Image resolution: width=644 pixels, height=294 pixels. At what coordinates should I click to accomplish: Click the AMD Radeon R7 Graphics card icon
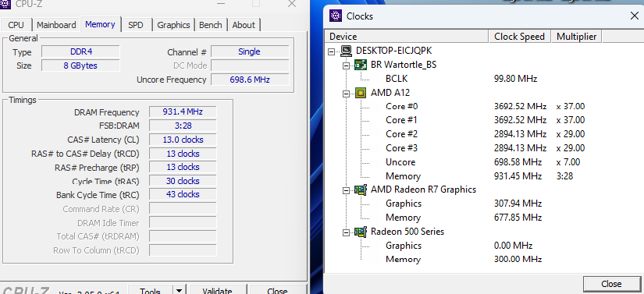pos(361,190)
